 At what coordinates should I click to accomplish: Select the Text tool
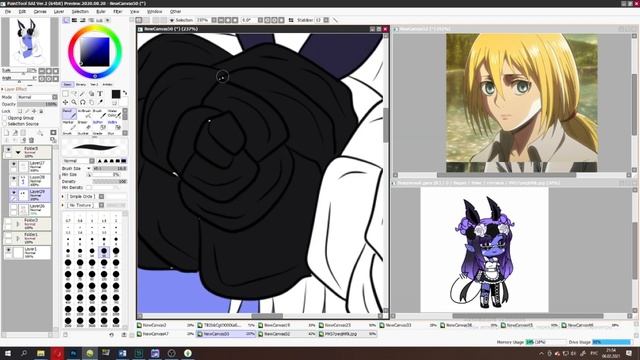[x=100, y=94]
